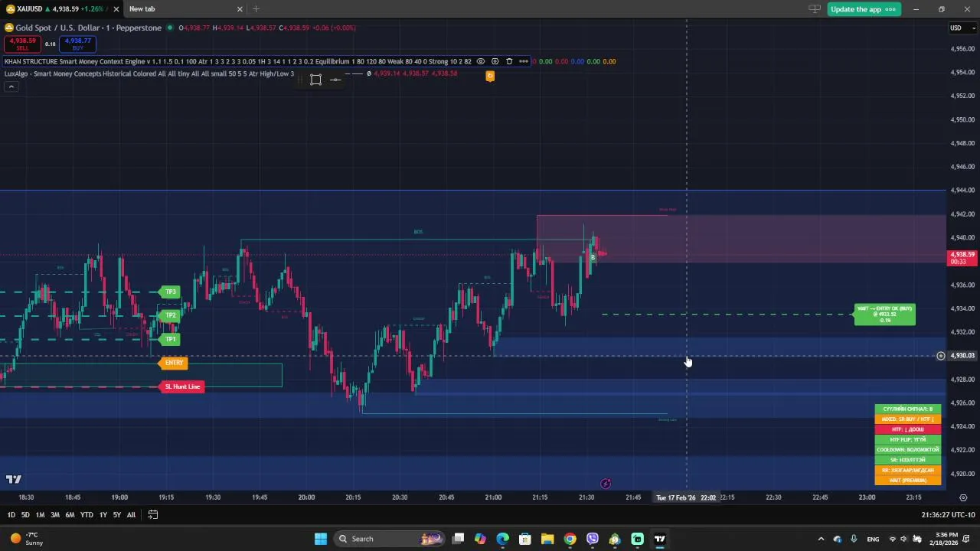Remove the KHAN STRUCTURE indicator with trash icon

[509, 61]
